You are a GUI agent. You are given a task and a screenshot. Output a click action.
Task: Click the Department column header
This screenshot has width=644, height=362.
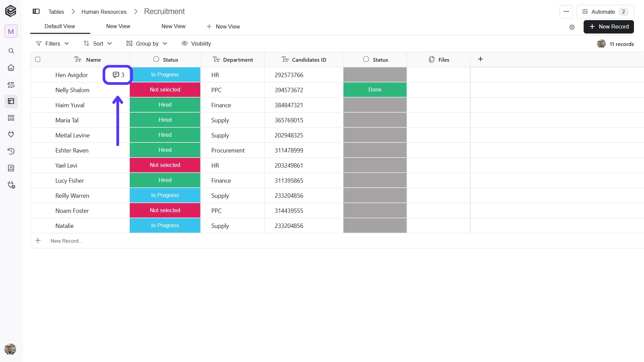[x=233, y=60]
